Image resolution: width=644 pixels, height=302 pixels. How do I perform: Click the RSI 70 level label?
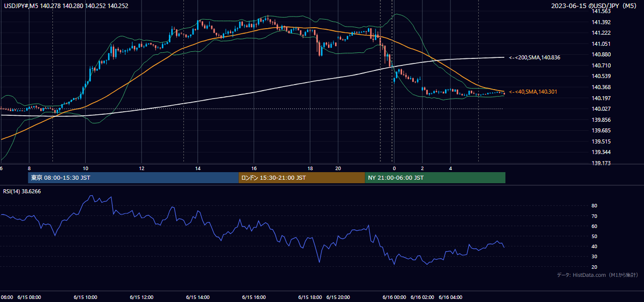(594, 216)
